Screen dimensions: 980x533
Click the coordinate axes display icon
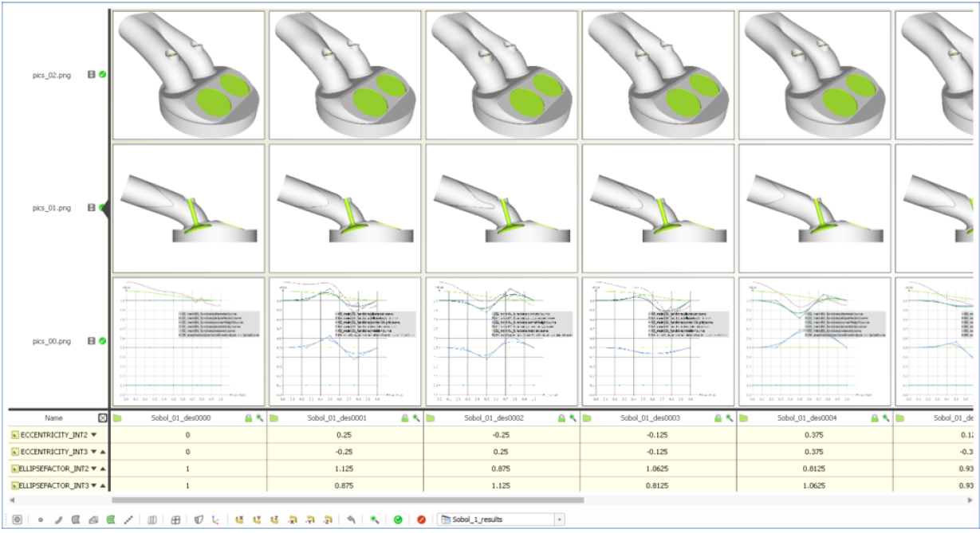point(216,519)
